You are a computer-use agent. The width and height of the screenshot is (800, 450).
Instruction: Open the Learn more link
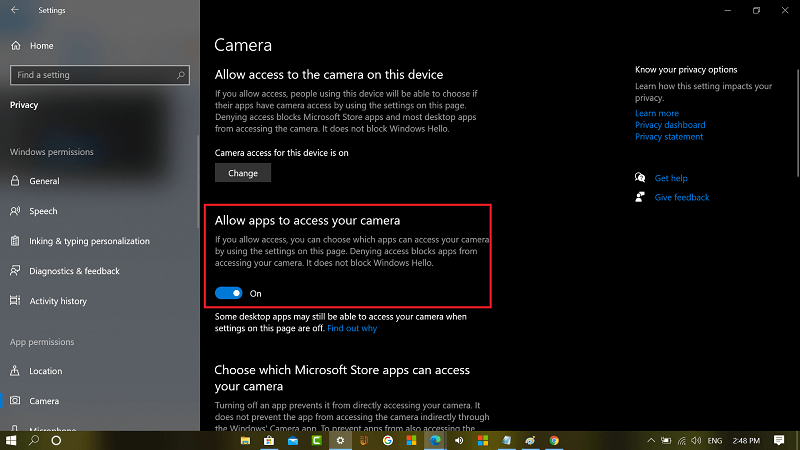(657, 113)
